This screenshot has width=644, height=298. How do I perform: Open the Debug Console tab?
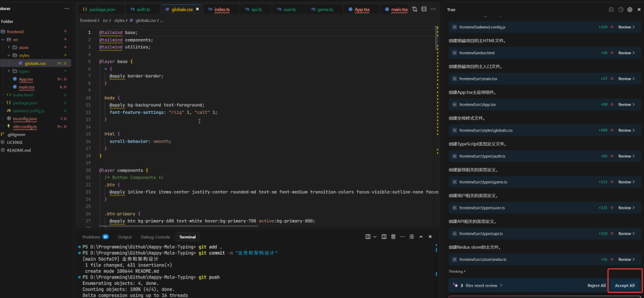click(155, 237)
